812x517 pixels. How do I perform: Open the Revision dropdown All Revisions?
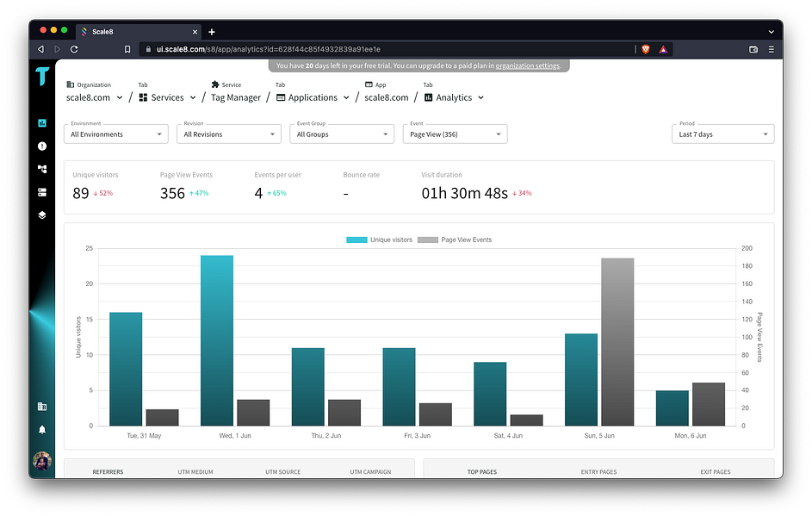pyautogui.click(x=229, y=134)
